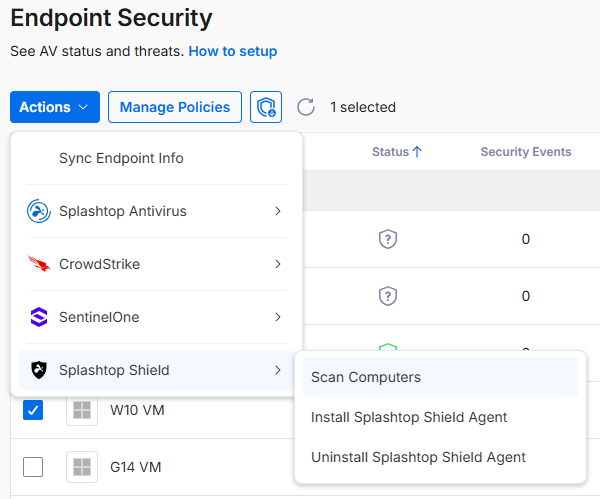Open the Actions dropdown button
Image resolution: width=600 pixels, height=499 pixels.
click(55, 107)
